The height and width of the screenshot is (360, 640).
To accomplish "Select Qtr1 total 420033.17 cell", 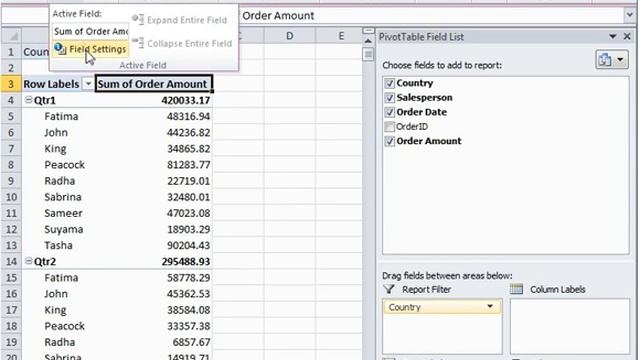I will click(153, 100).
